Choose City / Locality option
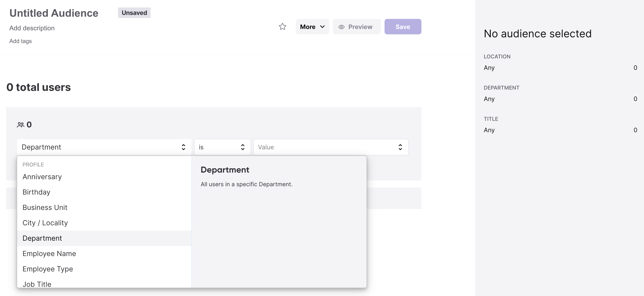The height and width of the screenshot is (296, 644). (x=104, y=223)
